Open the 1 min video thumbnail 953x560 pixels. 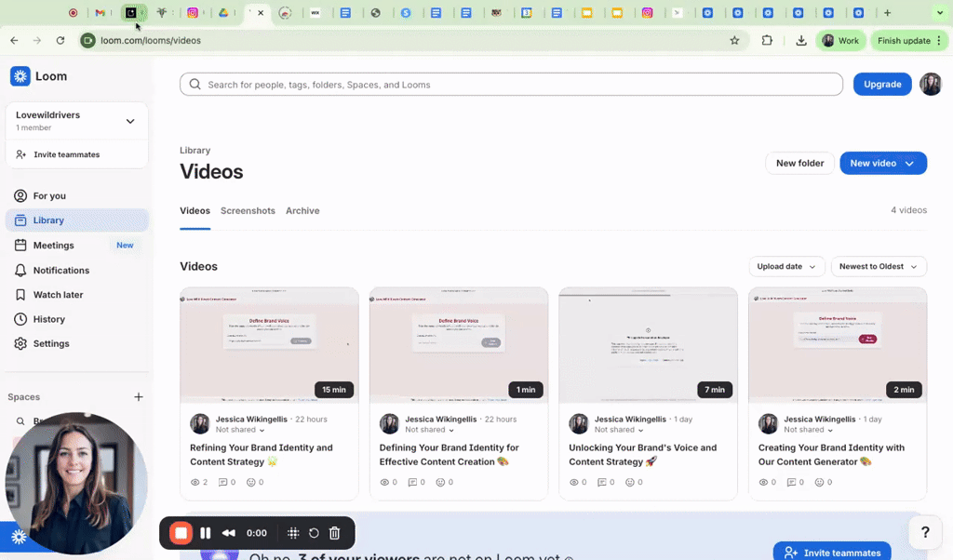point(459,345)
